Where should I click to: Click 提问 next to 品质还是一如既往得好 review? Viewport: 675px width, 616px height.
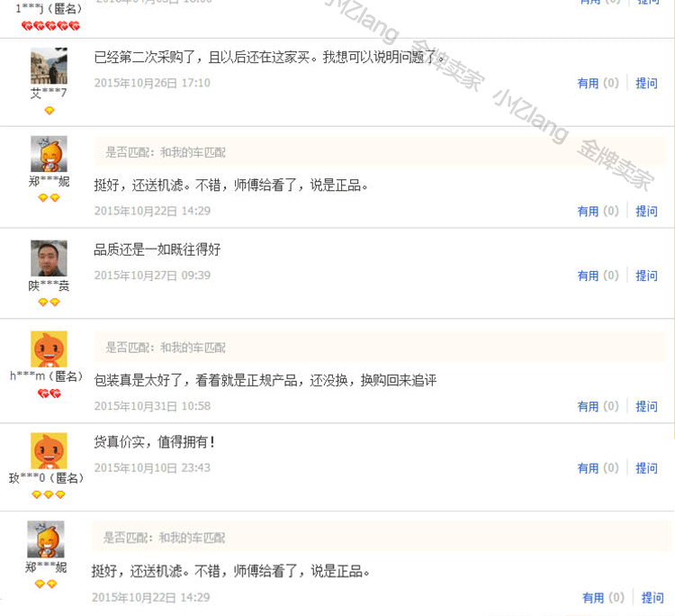tap(646, 276)
